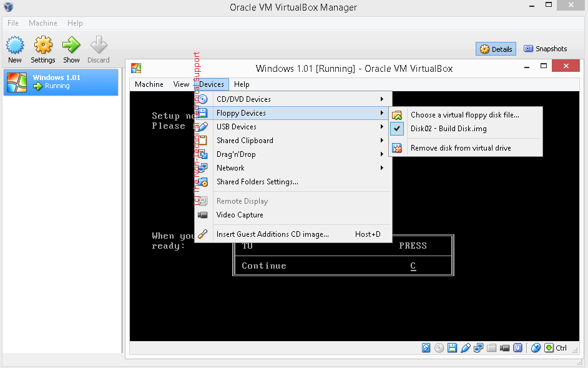Click the Details button
Viewport: 588px width, 368px height.
[496, 49]
